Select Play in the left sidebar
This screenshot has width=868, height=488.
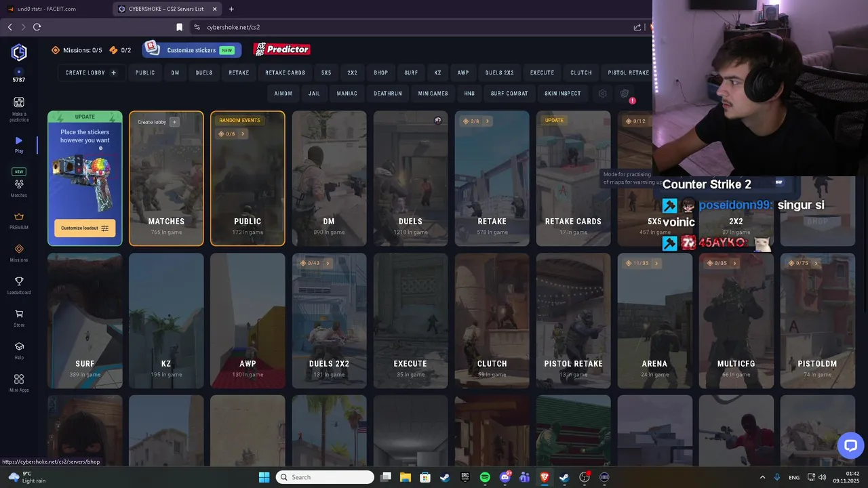pos(19,144)
